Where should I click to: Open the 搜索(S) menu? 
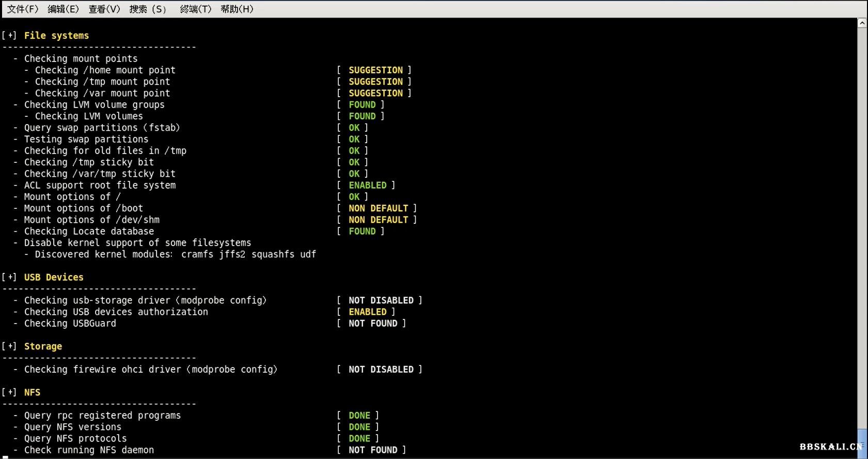click(148, 9)
